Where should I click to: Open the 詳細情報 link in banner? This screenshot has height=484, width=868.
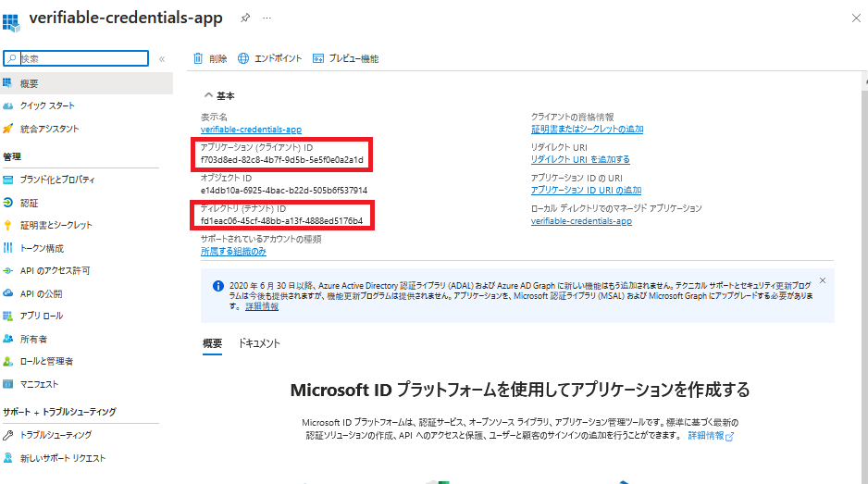[x=263, y=306]
